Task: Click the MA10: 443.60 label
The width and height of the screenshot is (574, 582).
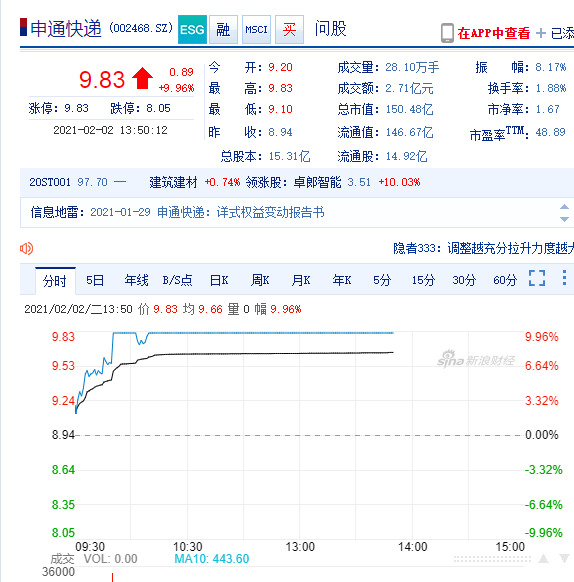Action: pyautogui.click(x=212, y=559)
